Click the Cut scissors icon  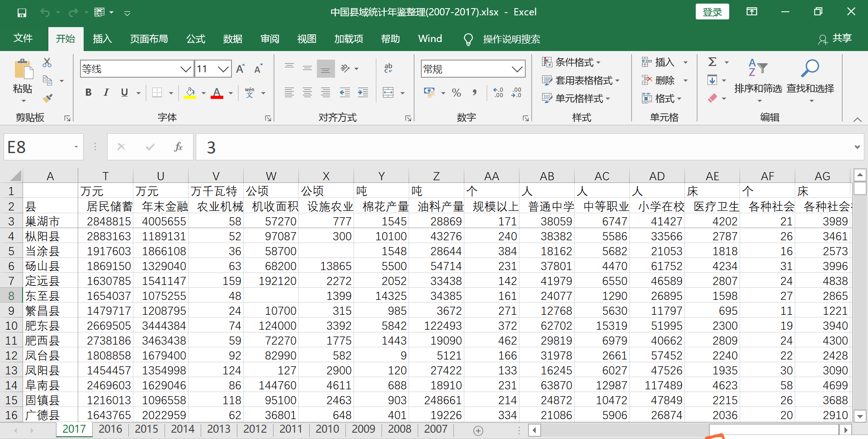pos(47,63)
